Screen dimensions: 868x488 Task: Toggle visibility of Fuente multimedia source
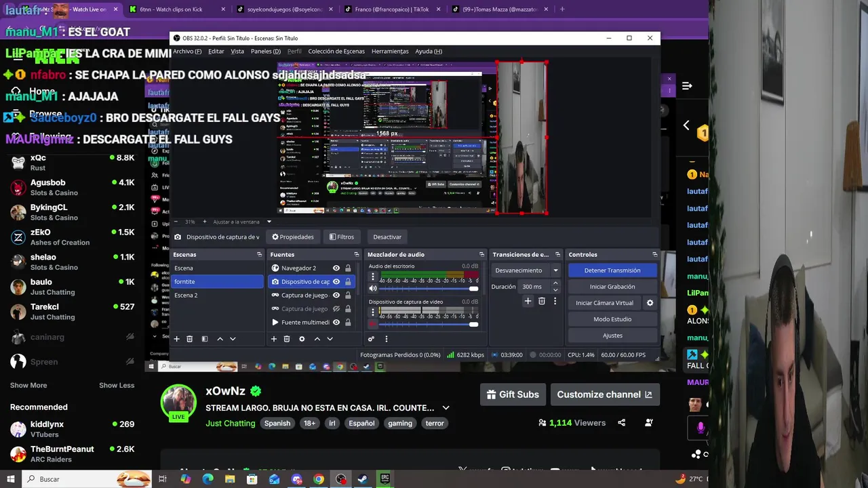point(336,323)
